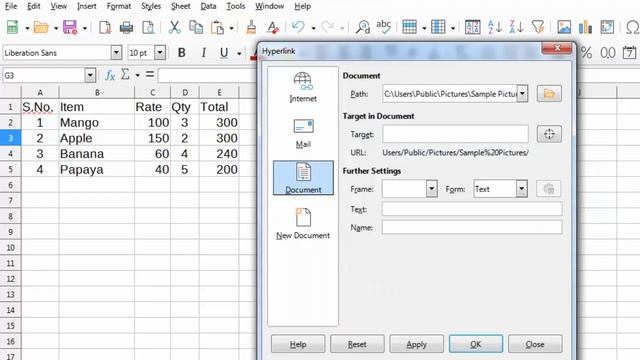Confirm with the OK button
The height and width of the screenshot is (360, 640).
tap(476, 344)
